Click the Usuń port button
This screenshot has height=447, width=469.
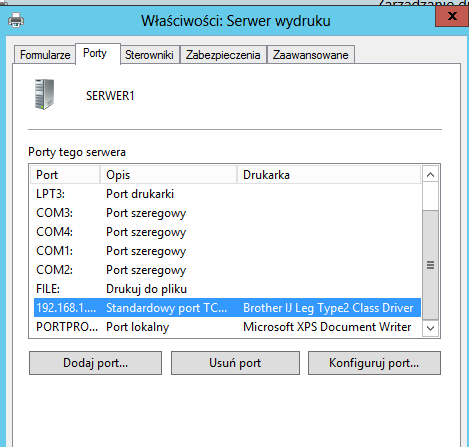coord(235,363)
